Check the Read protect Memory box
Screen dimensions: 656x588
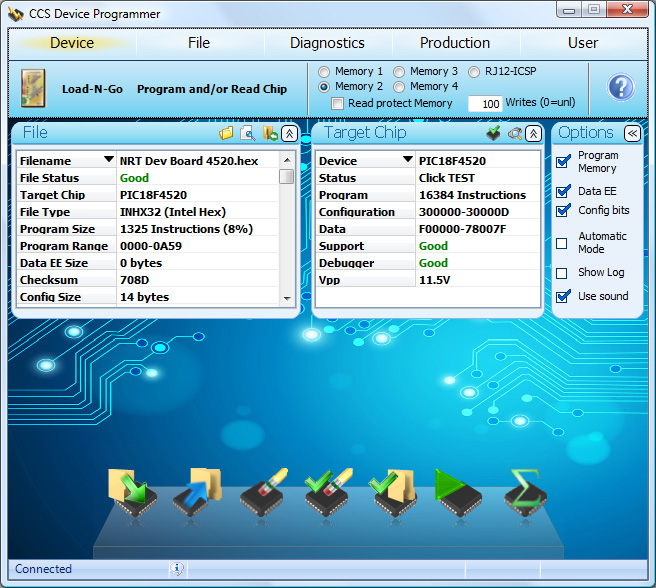[x=338, y=103]
